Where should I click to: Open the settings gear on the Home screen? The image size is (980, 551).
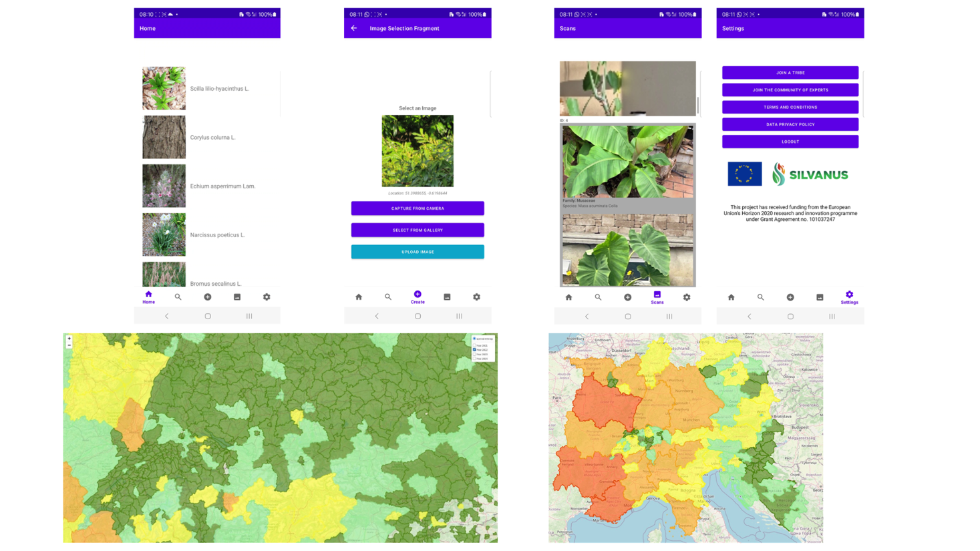click(x=267, y=297)
